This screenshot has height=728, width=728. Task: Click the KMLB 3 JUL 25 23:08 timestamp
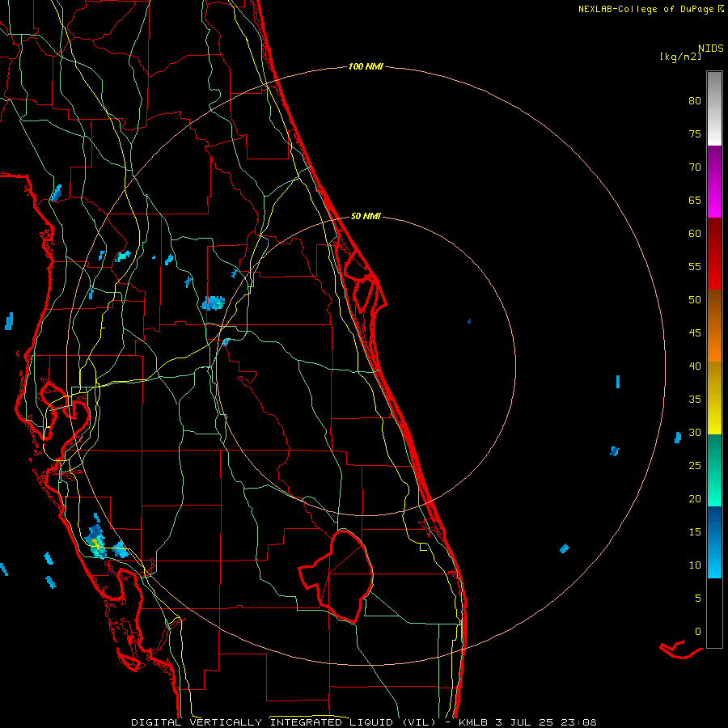point(527,722)
